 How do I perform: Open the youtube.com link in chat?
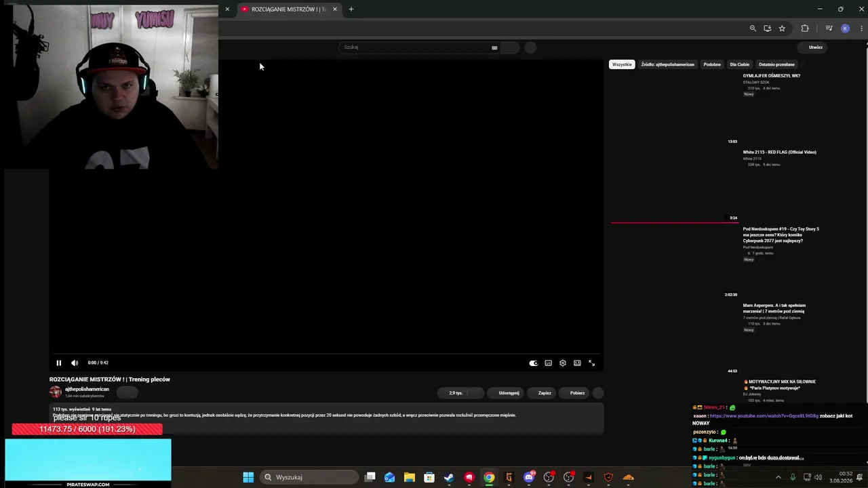[x=764, y=415]
